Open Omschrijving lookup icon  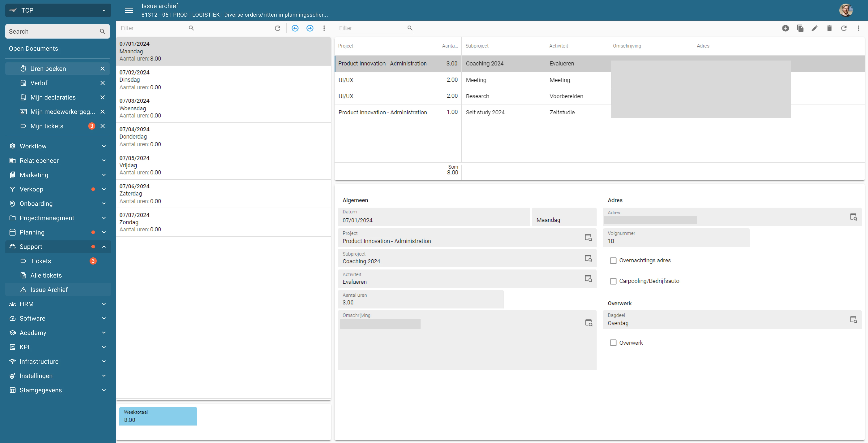[x=589, y=323]
